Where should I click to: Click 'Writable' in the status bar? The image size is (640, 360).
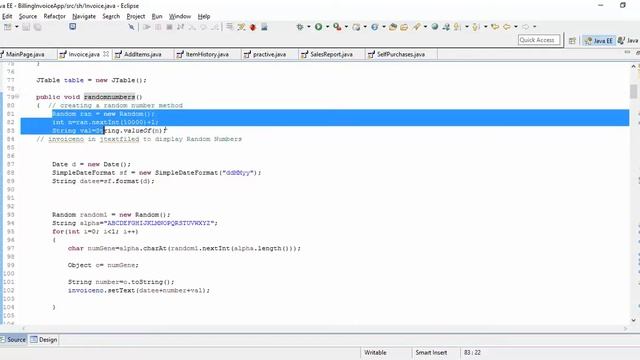pyautogui.click(x=375, y=352)
